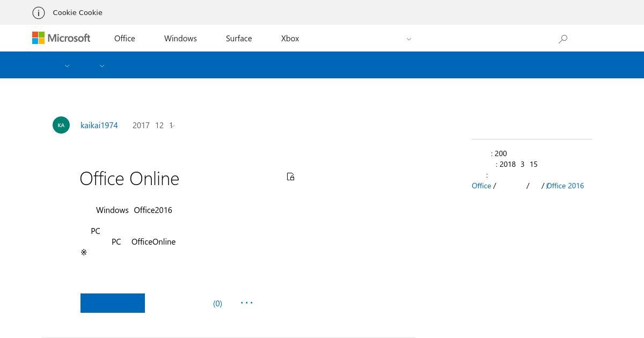Click the cookie notice info icon
Image resolution: width=644 pixels, height=338 pixels.
(x=39, y=12)
